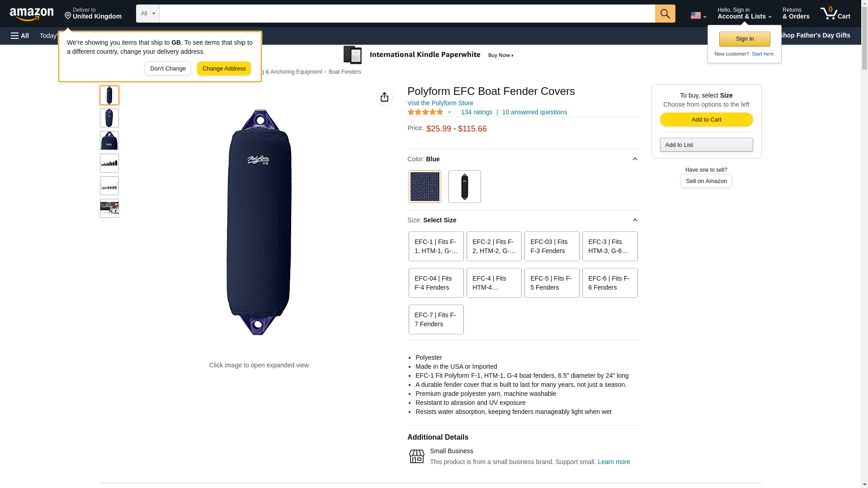868x488 pixels.
Task: Open the shopping cart icon
Action: (x=835, y=13)
